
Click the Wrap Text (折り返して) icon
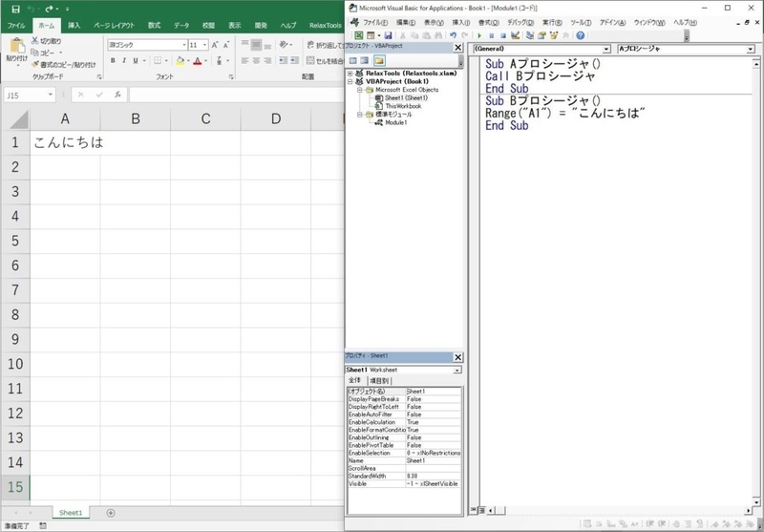(310, 45)
